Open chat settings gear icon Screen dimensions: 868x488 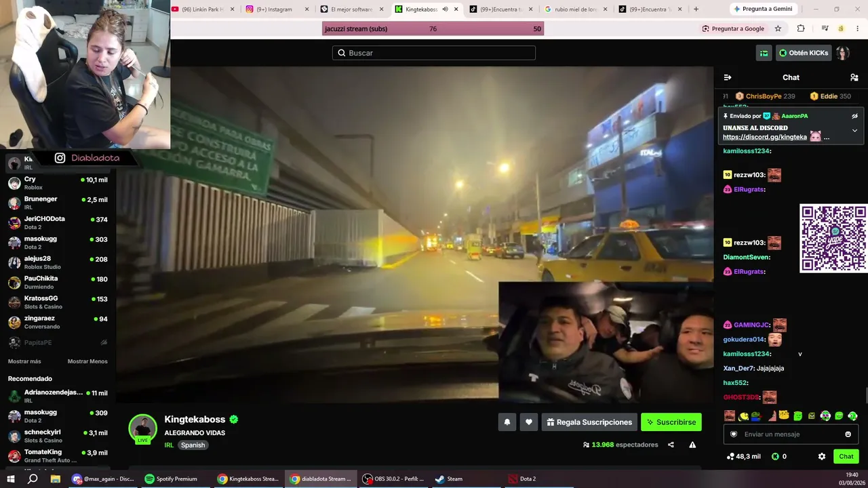[822, 456]
